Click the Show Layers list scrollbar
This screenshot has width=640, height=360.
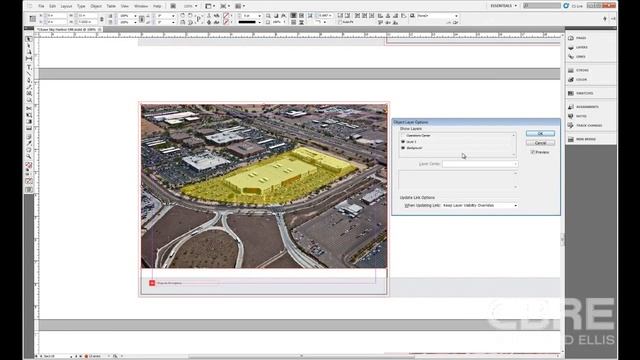point(513,144)
